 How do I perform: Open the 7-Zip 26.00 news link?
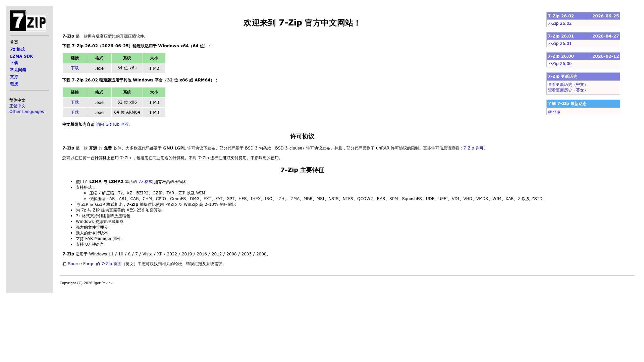(x=560, y=64)
